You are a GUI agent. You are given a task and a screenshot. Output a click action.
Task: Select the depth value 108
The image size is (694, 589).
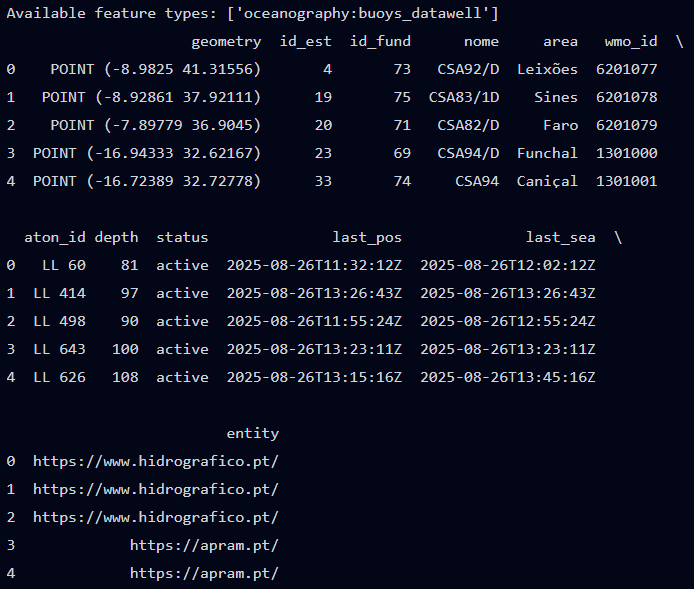125,377
